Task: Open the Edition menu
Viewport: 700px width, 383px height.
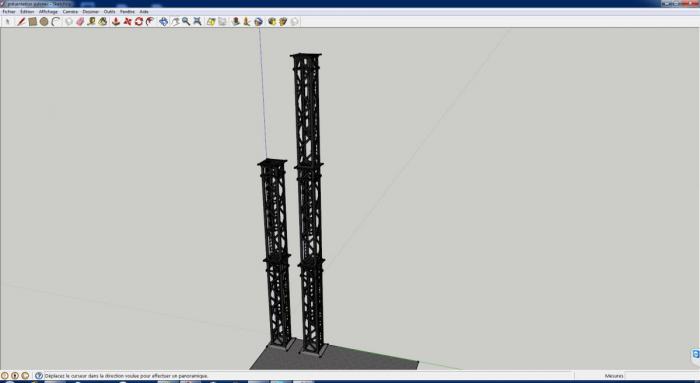Action: click(27, 12)
